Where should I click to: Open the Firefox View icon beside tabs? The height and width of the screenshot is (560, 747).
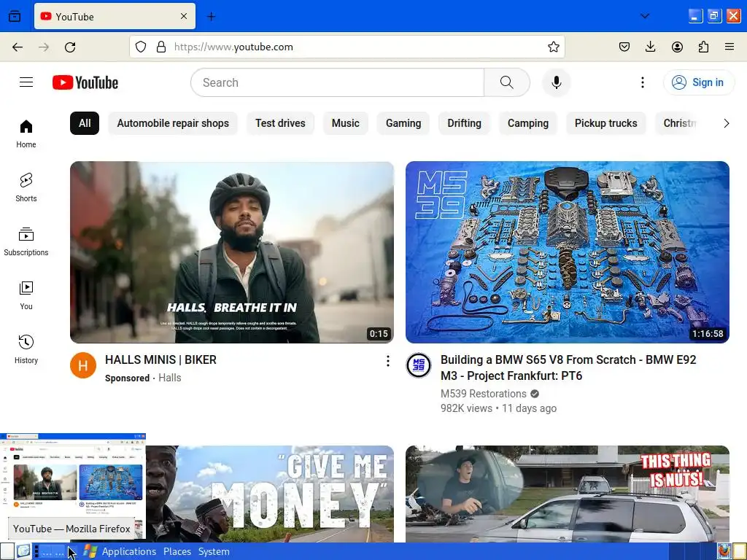click(15, 17)
